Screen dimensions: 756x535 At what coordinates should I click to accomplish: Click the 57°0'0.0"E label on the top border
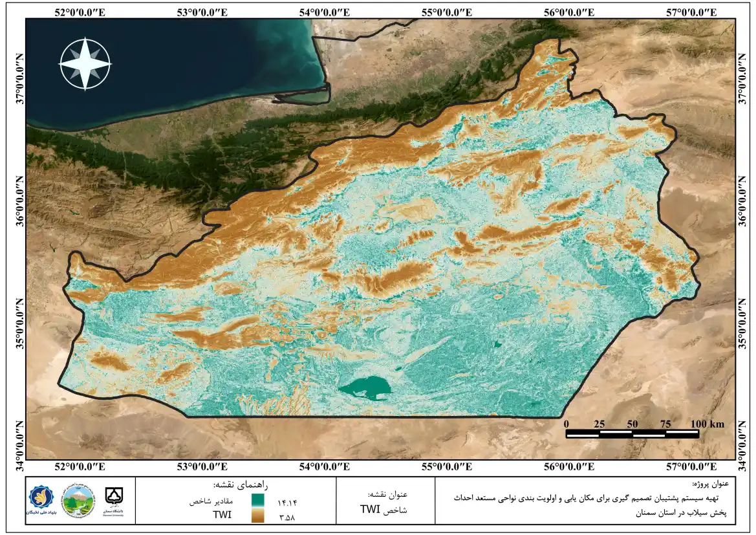692,12
